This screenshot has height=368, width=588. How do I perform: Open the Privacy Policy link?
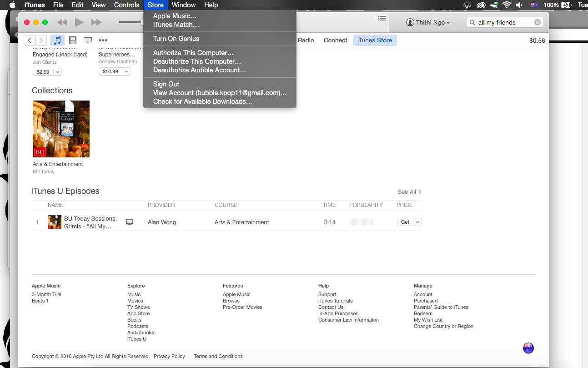pos(169,356)
